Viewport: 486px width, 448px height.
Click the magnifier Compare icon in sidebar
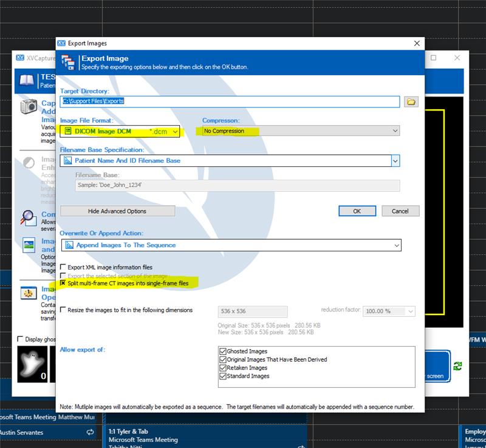pos(29,218)
